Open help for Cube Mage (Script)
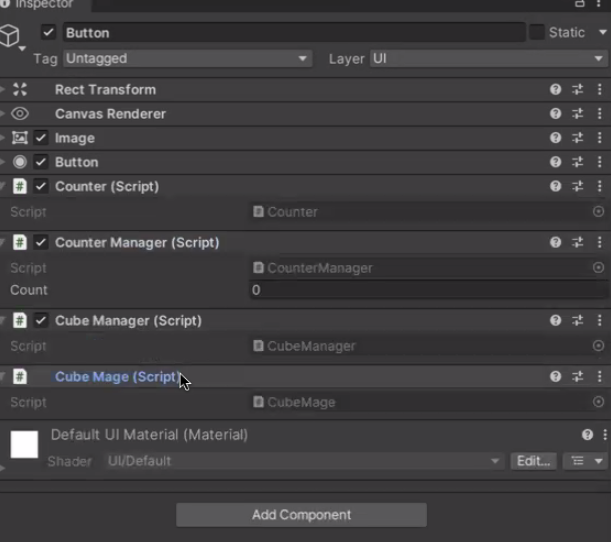This screenshot has width=611, height=542. point(555,376)
